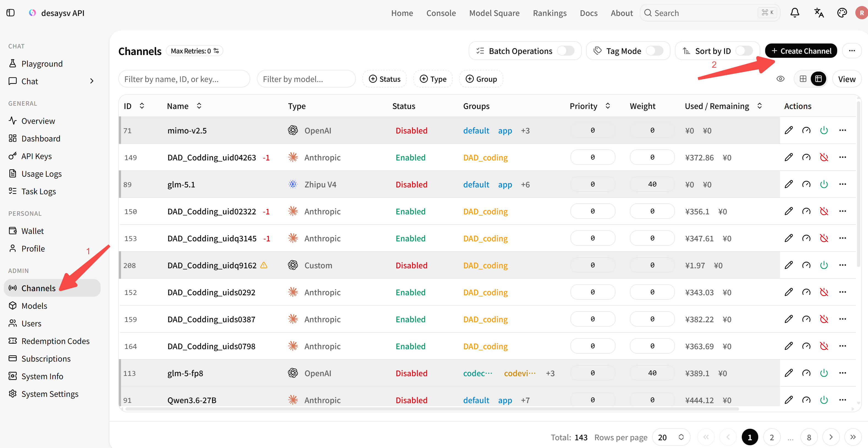
Task: Open the channels page more-options menu
Action: click(852, 51)
